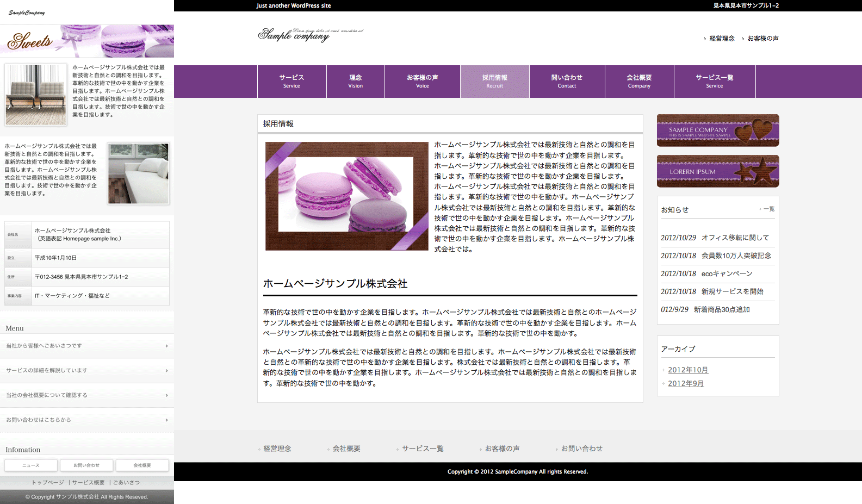The width and height of the screenshot is (862, 504).
Task: Open the 会社概要 Company menu item
Action: click(x=639, y=82)
